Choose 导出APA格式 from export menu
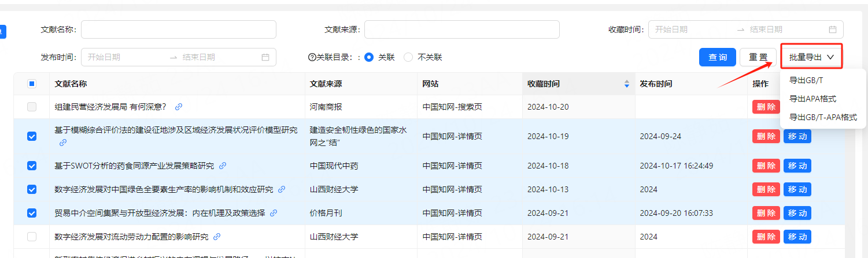 click(812, 99)
